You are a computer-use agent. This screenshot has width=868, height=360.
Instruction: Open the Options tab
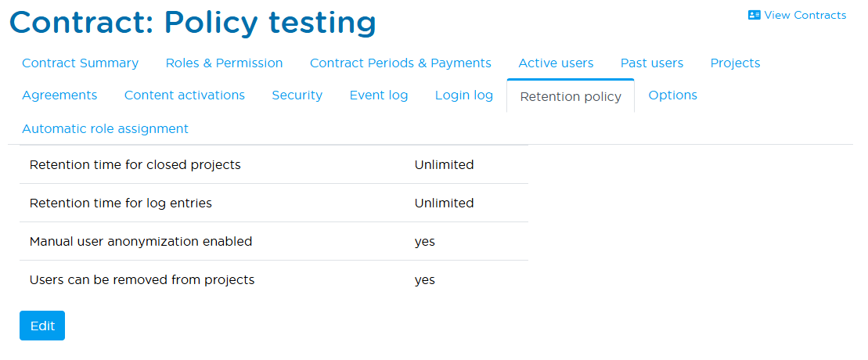tap(672, 95)
